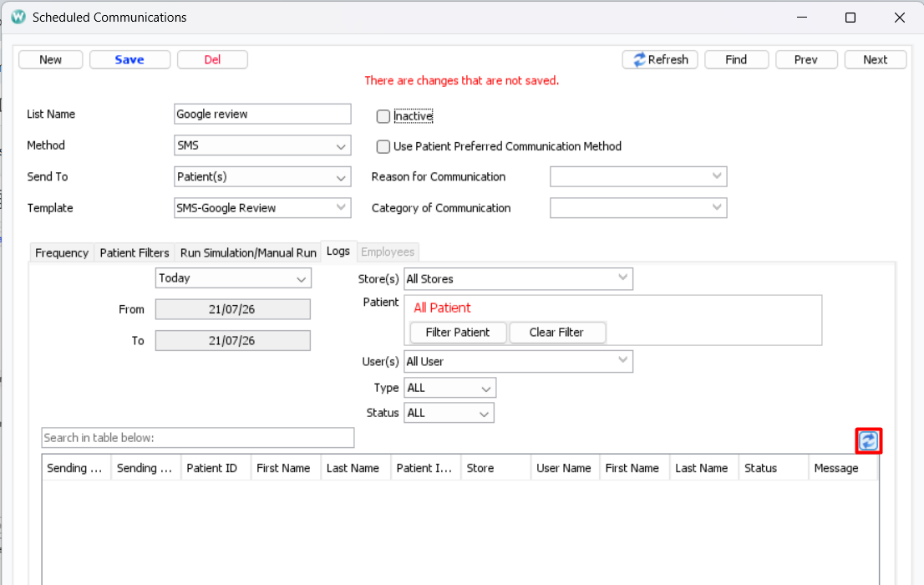Open the Category of Communication dropdown
The image size is (924, 585).
click(638, 207)
